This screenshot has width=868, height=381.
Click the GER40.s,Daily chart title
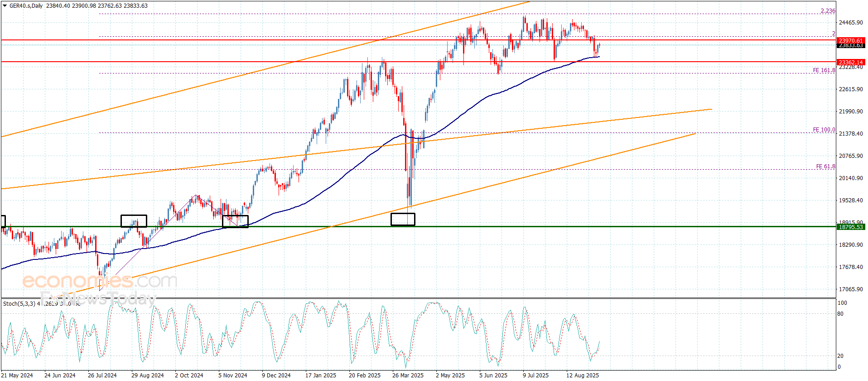tap(26, 6)
